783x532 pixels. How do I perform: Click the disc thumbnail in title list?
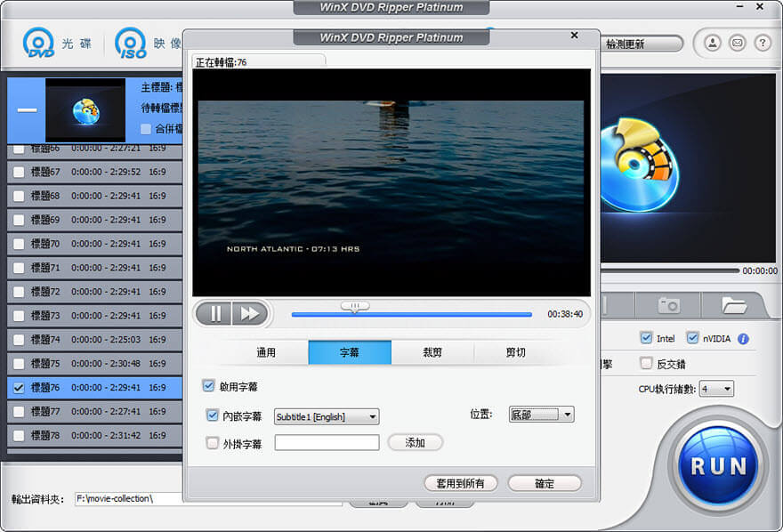[85, 109]
